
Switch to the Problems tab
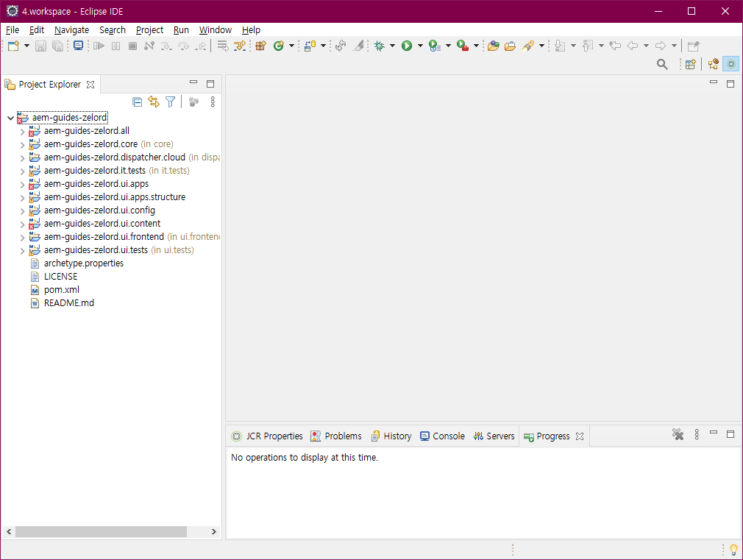pyautogui.click(x=336, y=436)
